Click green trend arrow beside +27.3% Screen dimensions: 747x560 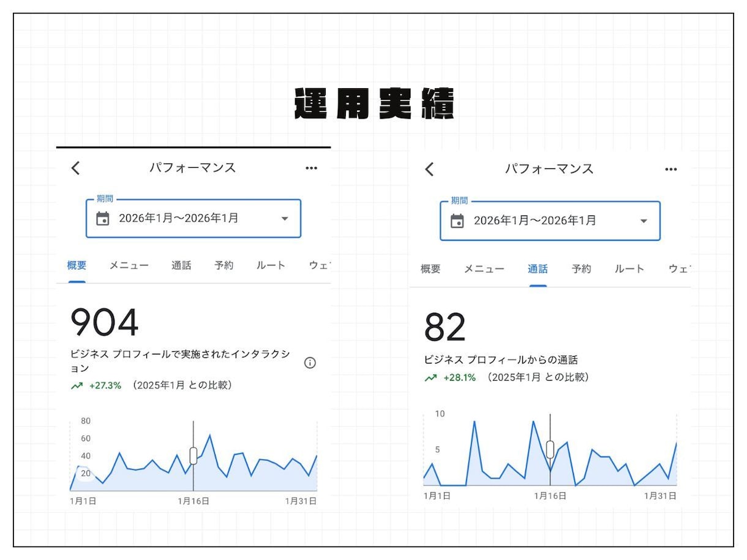tap(77, 386)
